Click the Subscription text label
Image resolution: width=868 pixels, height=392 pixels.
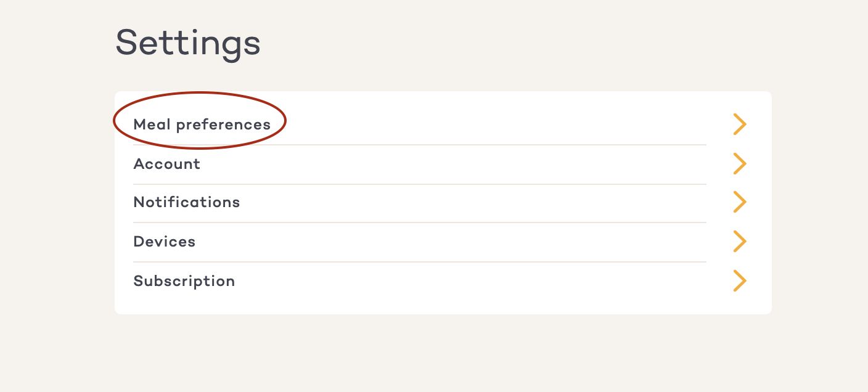(184, 281)
